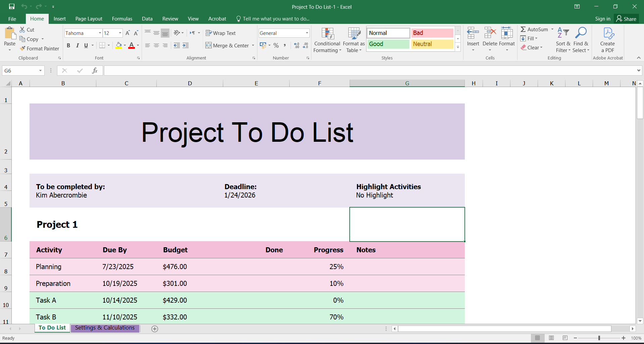Image resolution: width=644 pixels, height=344 pixels.
Task: Click the Increase Indent icon
Action: pos(186,45)
